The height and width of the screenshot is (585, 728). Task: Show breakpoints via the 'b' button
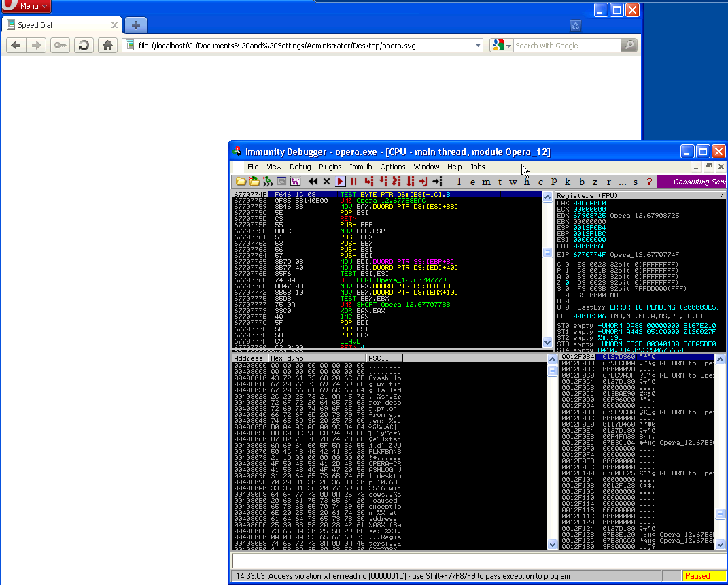click(581, 182)
